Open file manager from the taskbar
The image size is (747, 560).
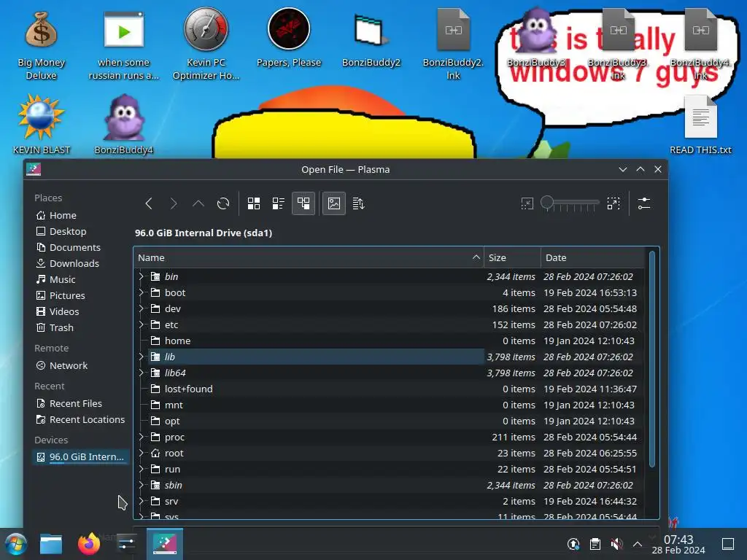(51, 544)
